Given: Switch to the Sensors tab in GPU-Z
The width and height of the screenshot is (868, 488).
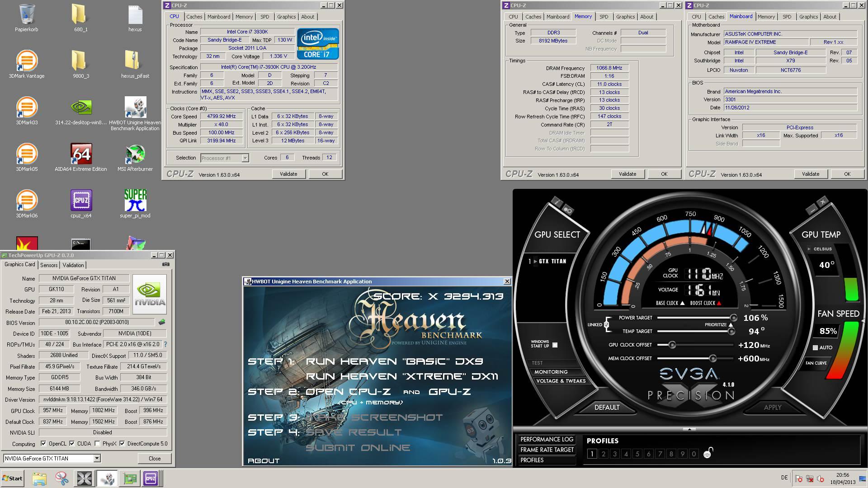Looking at the screenshot, I should point(49,265).
